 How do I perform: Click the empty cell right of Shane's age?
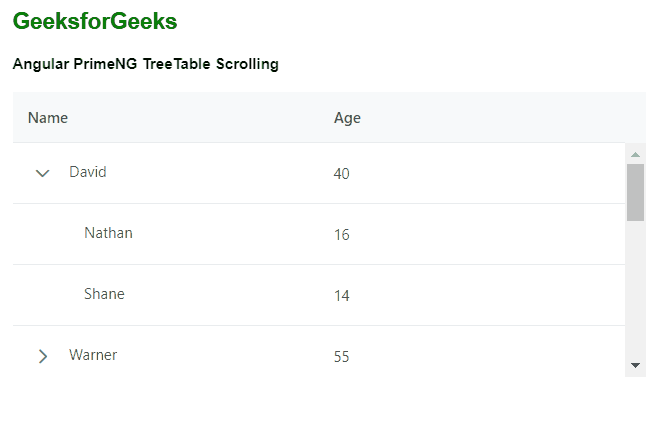(x=500, y=295)
